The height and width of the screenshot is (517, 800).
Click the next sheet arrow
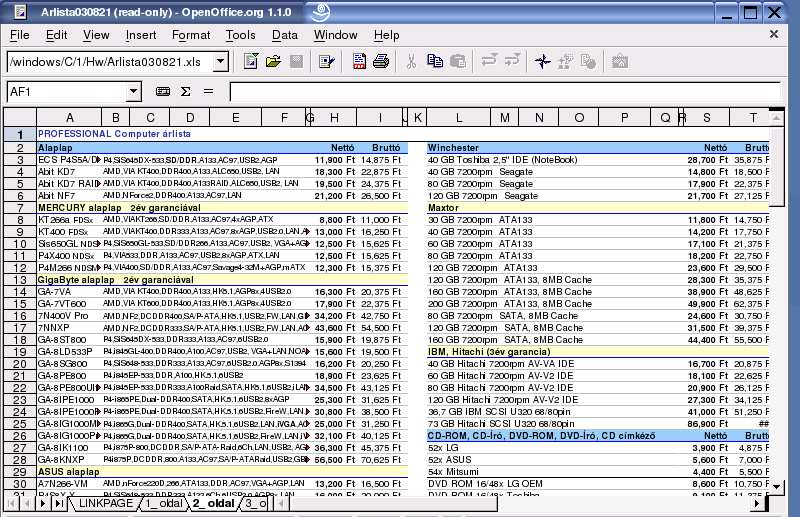tap(43, 504)
